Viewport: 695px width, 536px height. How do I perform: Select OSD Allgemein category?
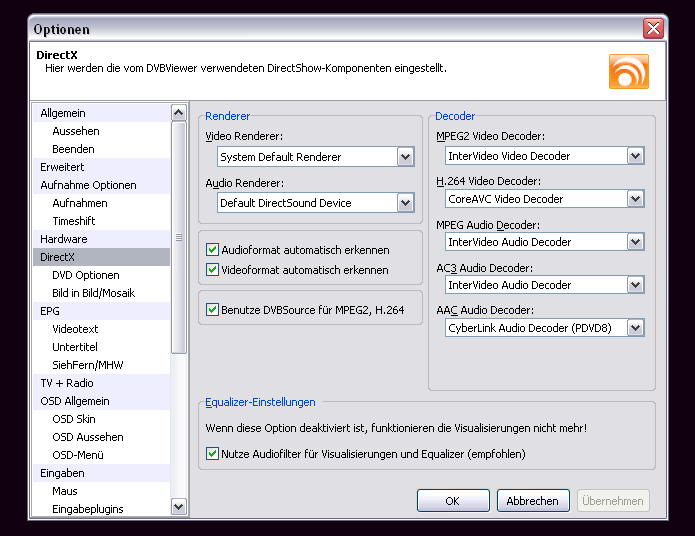[102, 401]
